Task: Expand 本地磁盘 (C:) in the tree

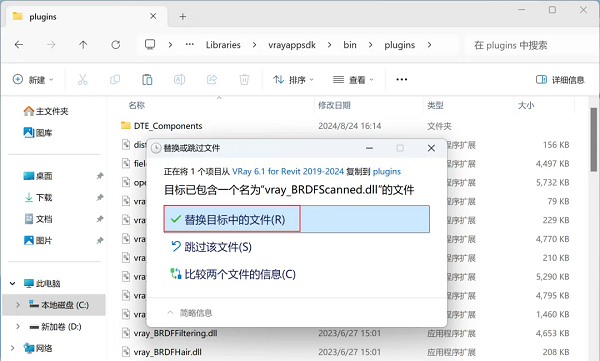Action: click(x=18, y=305)
